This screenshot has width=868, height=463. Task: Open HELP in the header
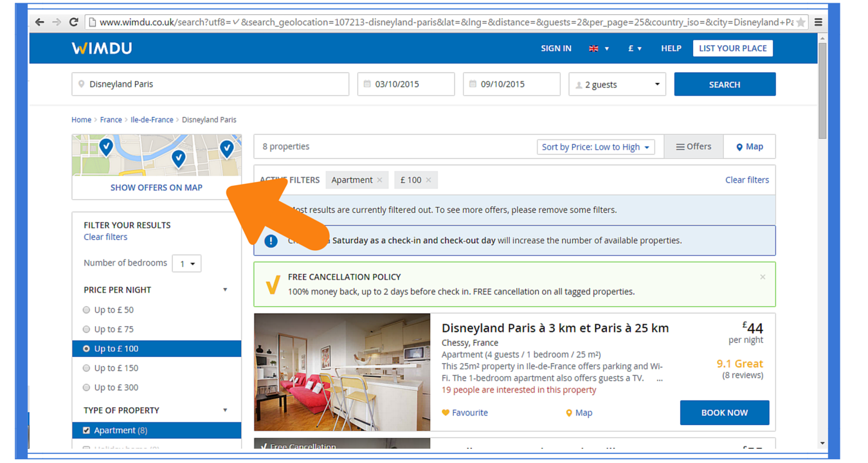click(x=671, y=48)
